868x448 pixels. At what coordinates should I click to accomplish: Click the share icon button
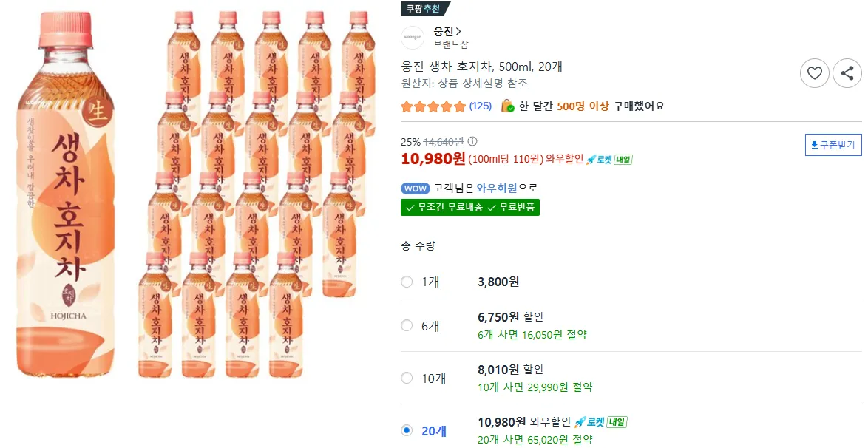847,73
